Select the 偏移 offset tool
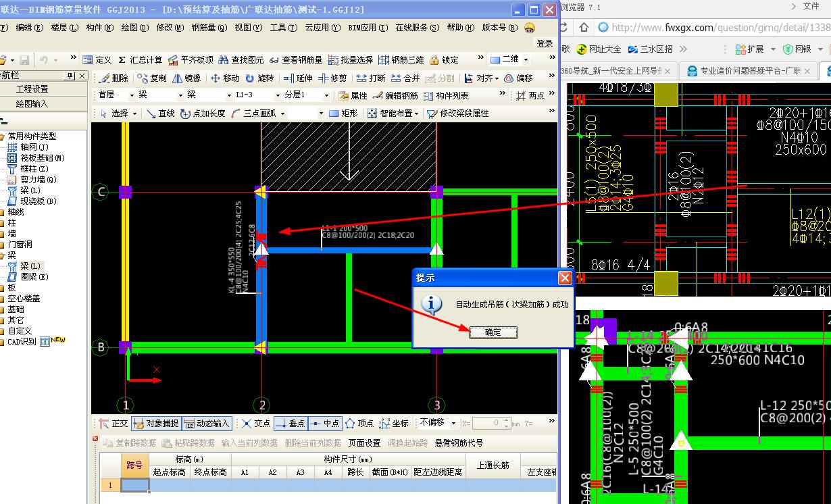 click(518, 78)
